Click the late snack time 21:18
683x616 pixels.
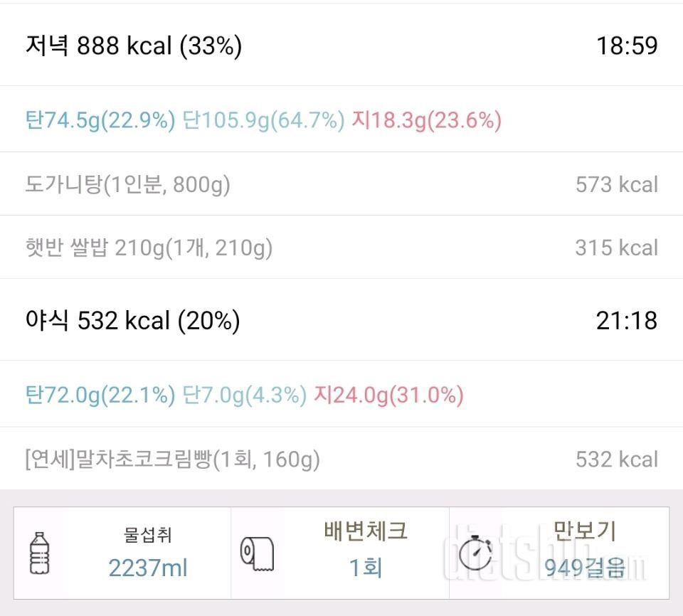point(626,321)
